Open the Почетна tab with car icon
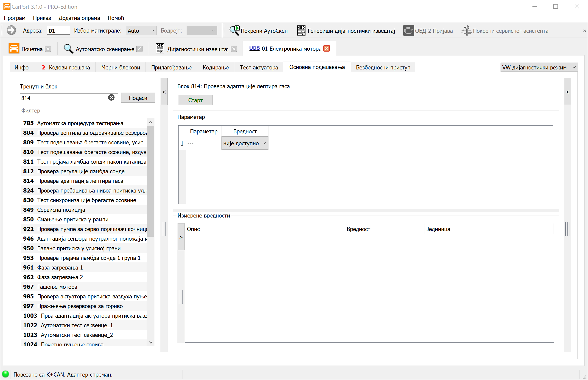Viewport: 588px width, 380px height. pyautogui.click(x=14, y=49)
